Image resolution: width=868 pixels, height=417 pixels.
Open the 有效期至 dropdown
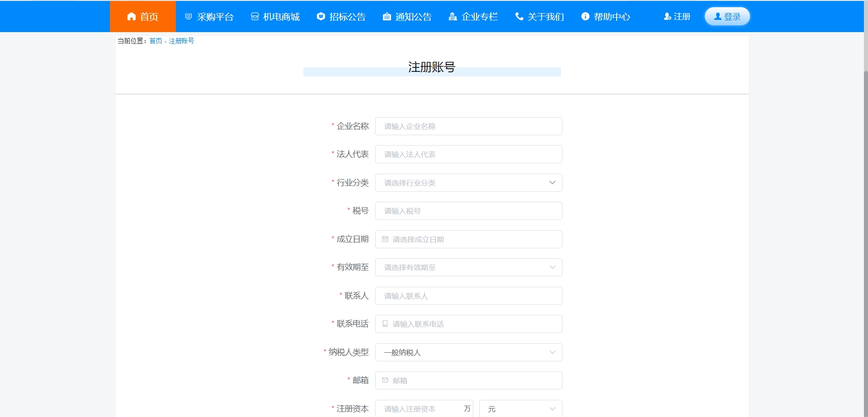[468, 267]
